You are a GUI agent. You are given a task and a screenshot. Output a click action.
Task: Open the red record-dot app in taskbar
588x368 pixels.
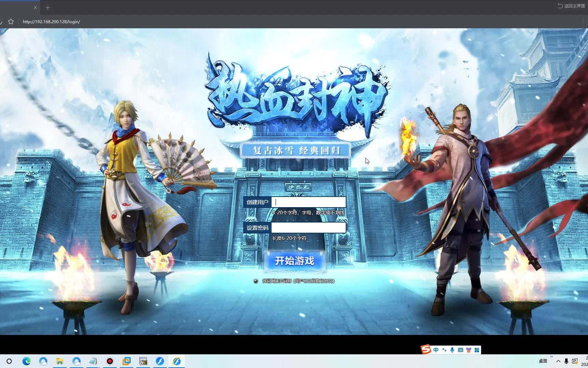click(x=110, y=361)
